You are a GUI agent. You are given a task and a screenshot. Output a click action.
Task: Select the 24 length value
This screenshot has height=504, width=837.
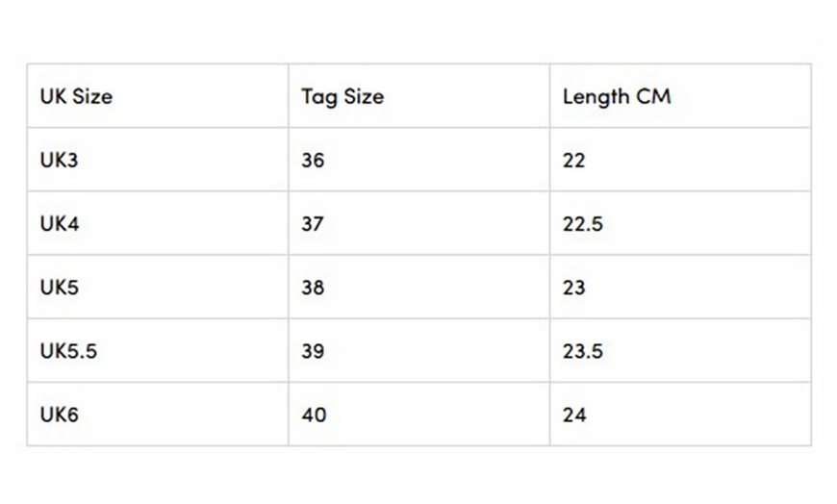[574, 415]
